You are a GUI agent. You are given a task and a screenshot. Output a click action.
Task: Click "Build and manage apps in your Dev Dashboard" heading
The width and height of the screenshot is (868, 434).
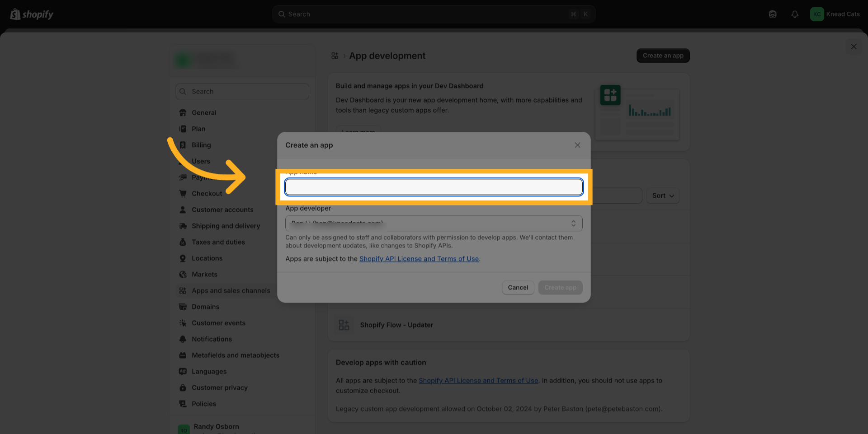point(410,86)
